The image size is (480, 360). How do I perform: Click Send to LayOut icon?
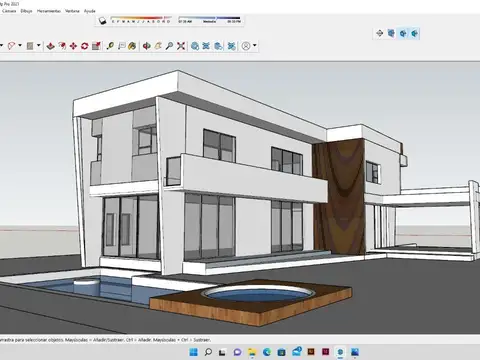[218, 46]
